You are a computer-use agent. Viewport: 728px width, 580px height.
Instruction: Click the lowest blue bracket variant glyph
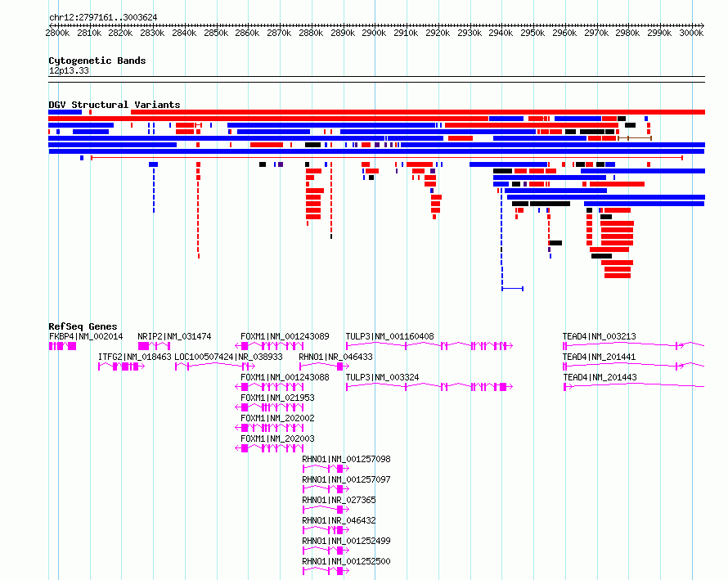point(513,289)
